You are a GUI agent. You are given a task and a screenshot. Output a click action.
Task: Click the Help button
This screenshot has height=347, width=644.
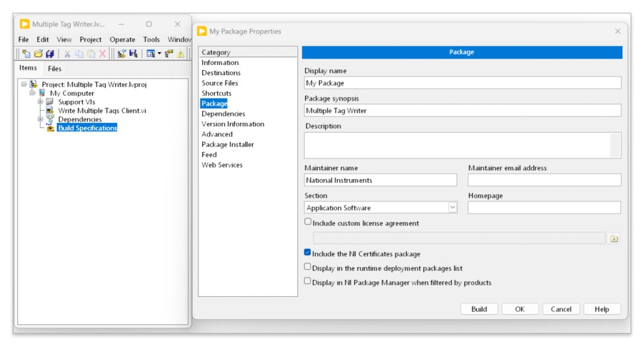[601, 309]
